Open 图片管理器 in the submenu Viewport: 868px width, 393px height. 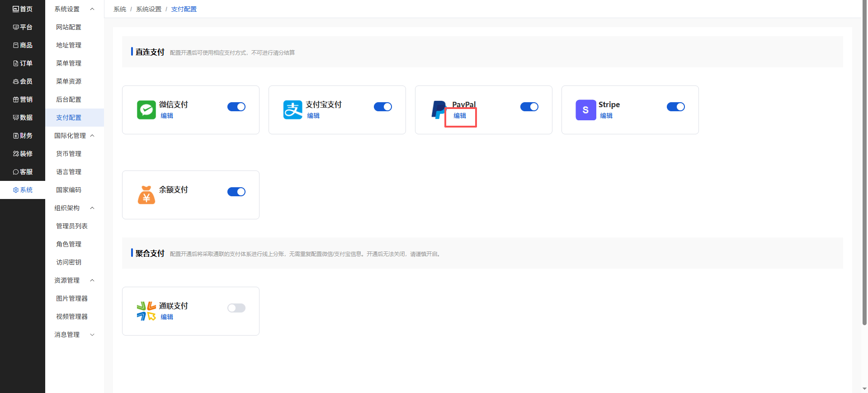(x=75, y=298)
